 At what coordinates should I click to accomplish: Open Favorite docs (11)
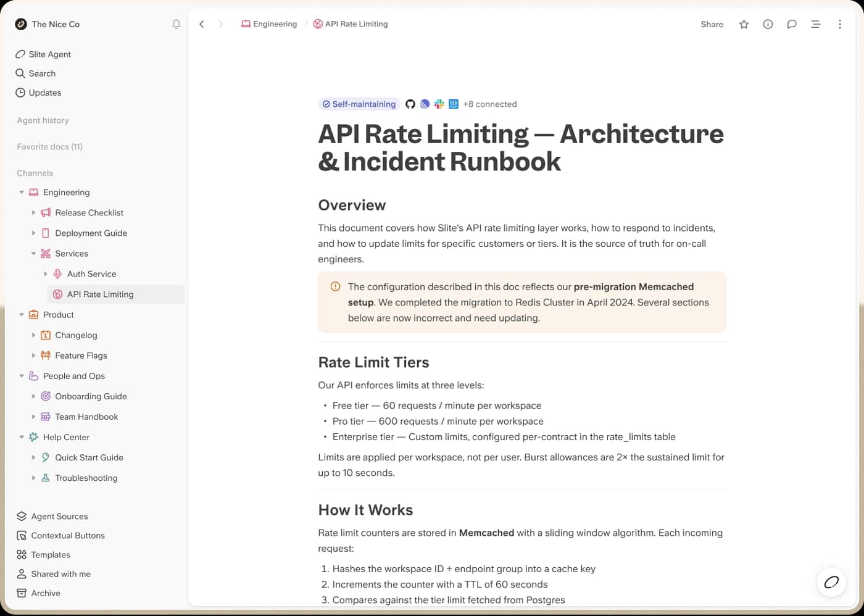click(x=49, y=146)
